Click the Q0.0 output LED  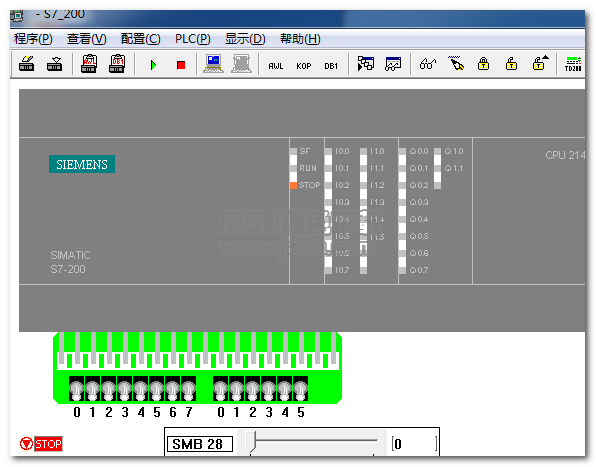coord(402,151)
